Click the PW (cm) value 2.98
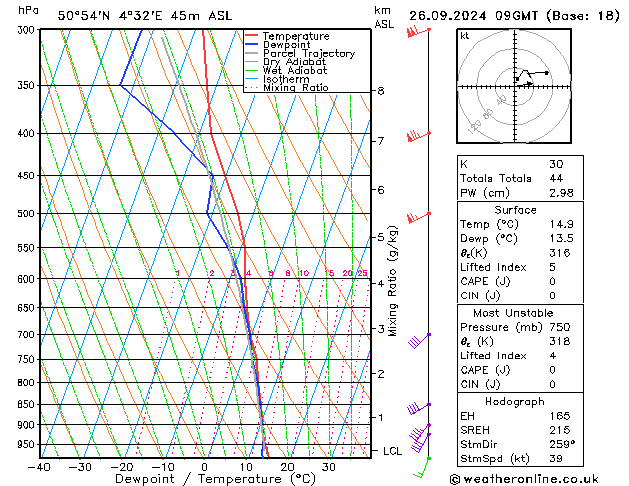The height and width of the screenshot is (486, 629). pos(561,193)
